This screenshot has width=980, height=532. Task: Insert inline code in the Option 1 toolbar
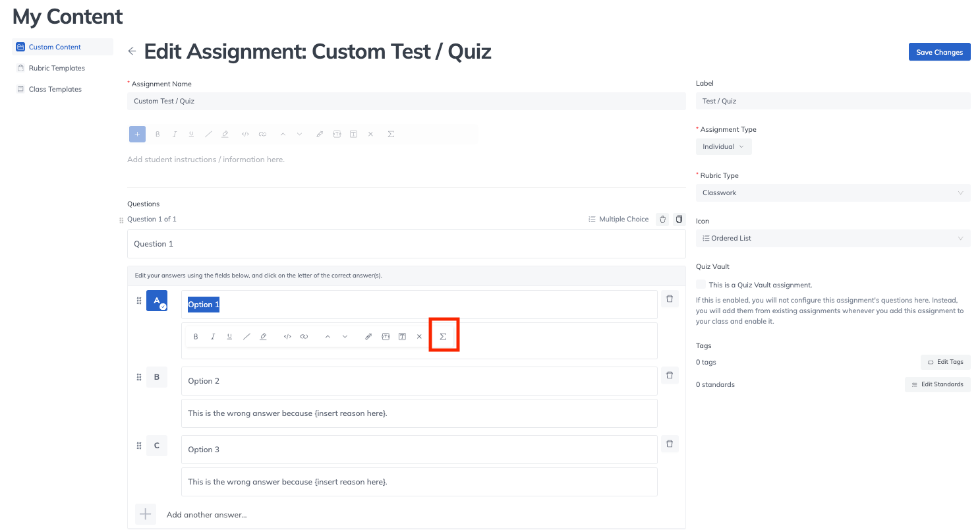click(287, 336)
